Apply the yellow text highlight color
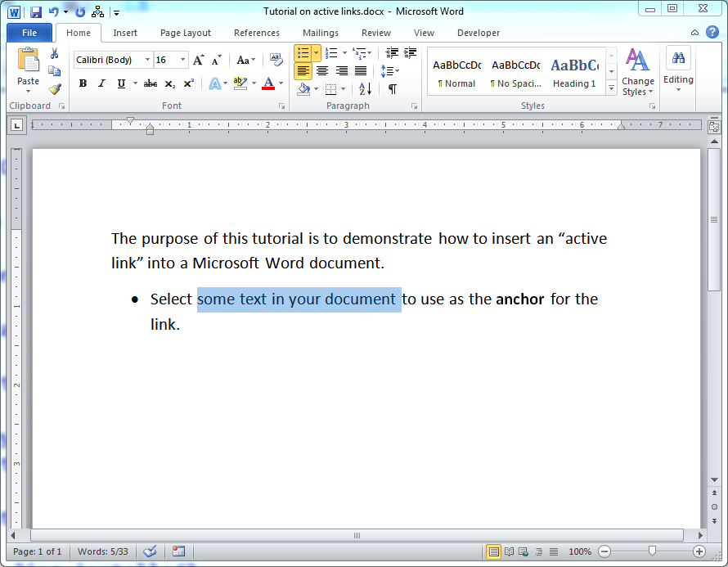Viewport: 728px width, 567px height. coord(240,83)
